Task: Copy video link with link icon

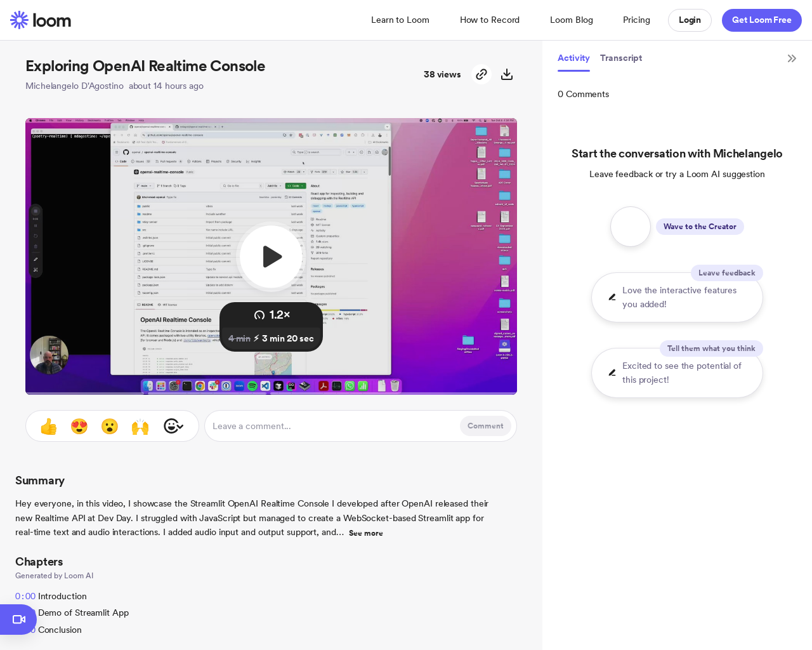Action: (x=481, y=74)
